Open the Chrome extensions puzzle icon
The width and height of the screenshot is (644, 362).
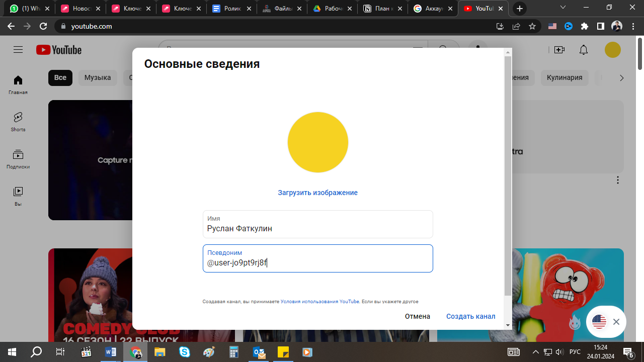click(585, 27)
